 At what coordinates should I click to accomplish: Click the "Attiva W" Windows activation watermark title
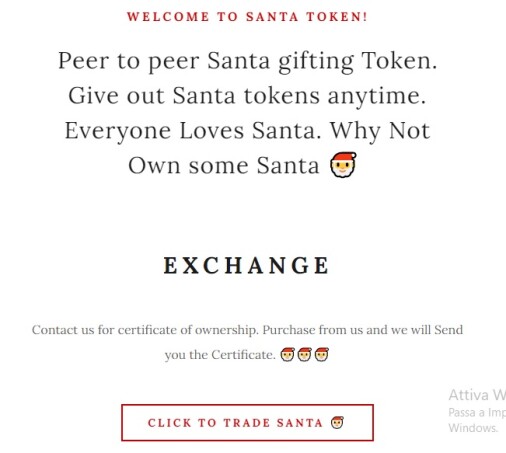click(x=477, y=395)
